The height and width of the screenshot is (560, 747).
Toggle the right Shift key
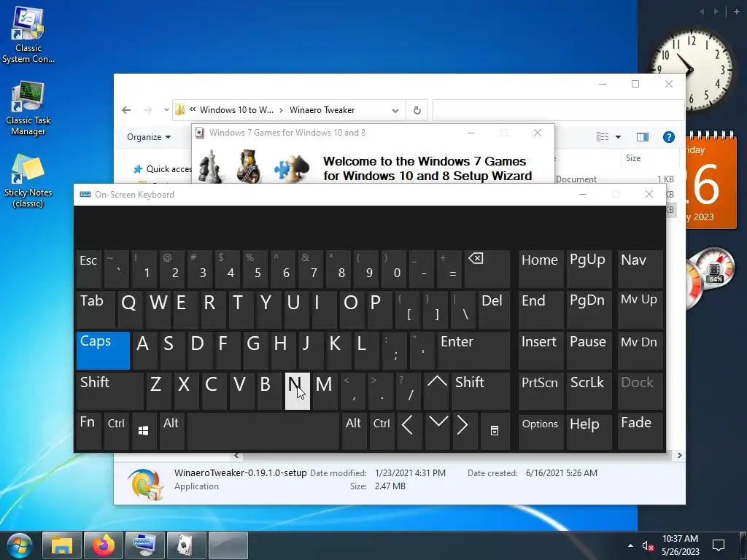coord(481,391)
